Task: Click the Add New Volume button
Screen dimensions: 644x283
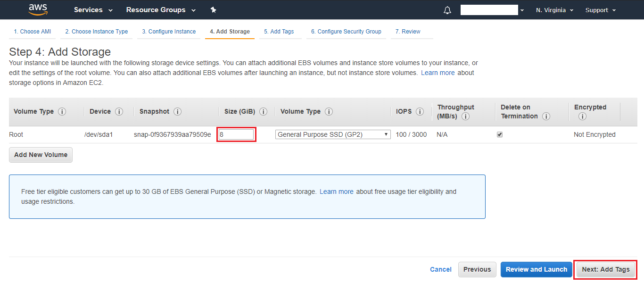Action: click(41, 155)
